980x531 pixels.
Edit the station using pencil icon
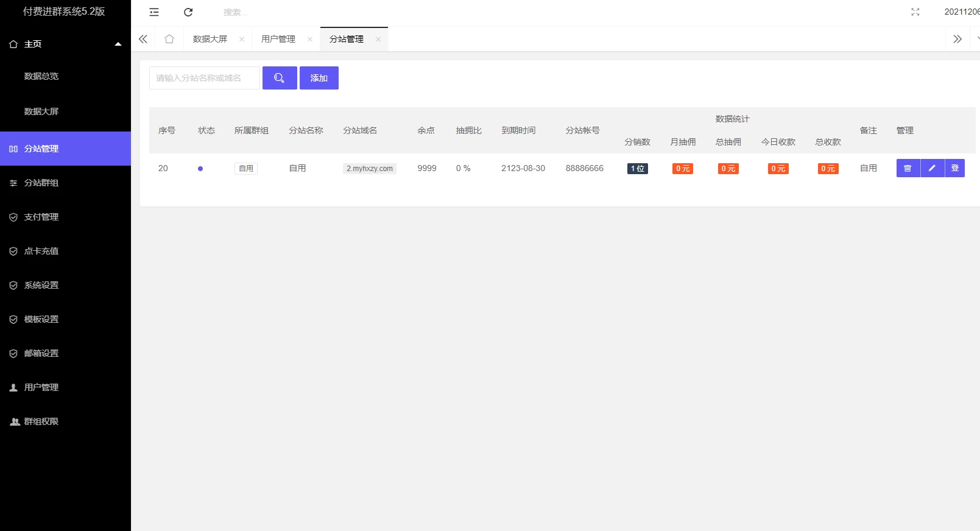(932, 168)
